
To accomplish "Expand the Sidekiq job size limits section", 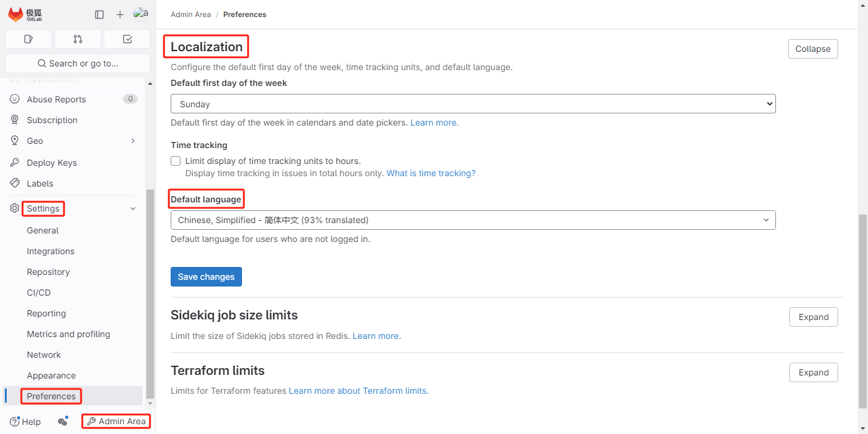I will (813, 317).
